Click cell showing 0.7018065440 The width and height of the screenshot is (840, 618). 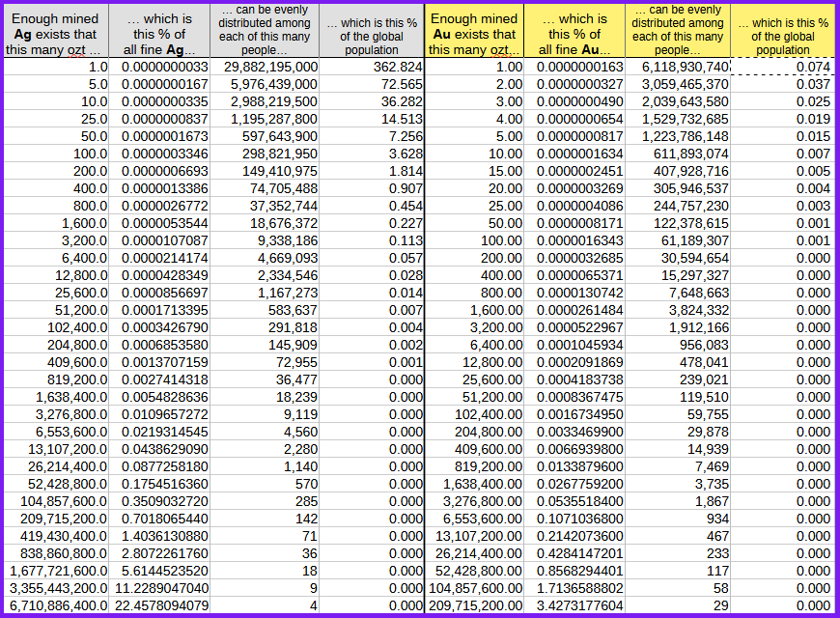pyautogui.click(x=159, y=519)
